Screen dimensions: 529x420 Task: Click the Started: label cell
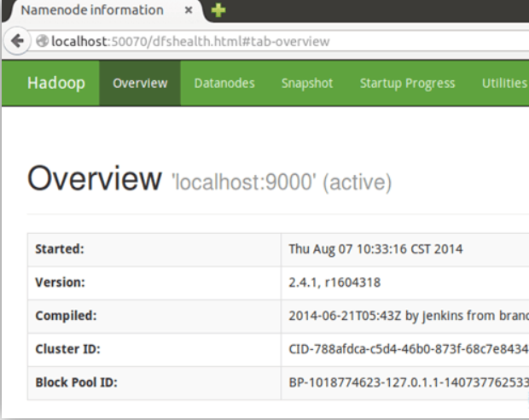(154, 249)
